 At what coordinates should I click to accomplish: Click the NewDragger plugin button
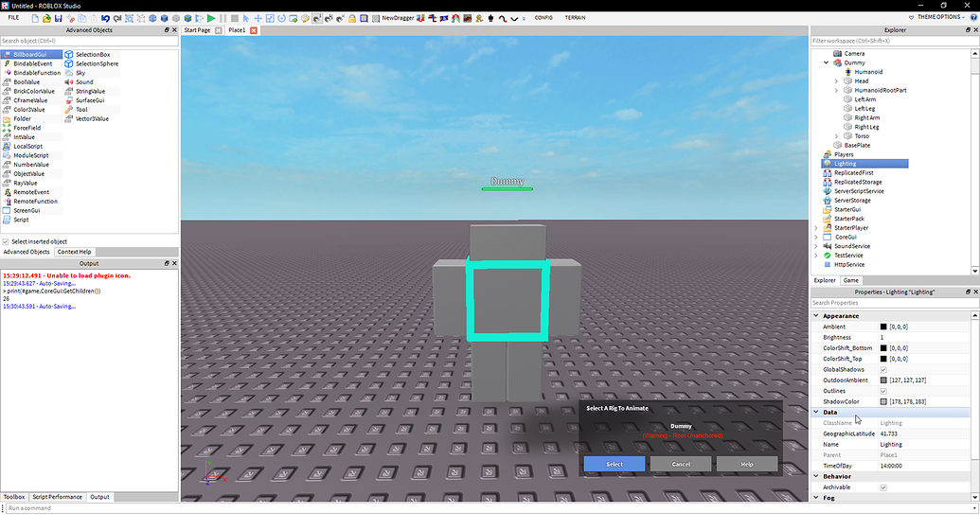coord(398,18)
